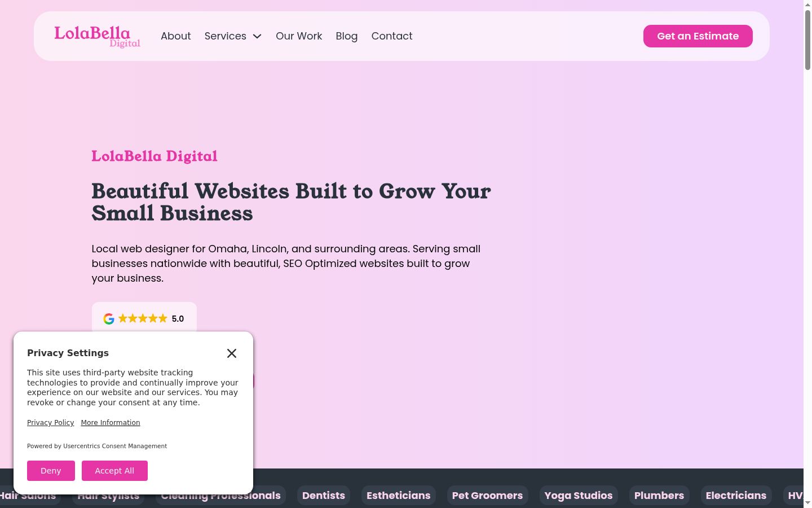The image size is (812, 508).
Task: Select the Yoga Studios tag
Action: (579, 496)
